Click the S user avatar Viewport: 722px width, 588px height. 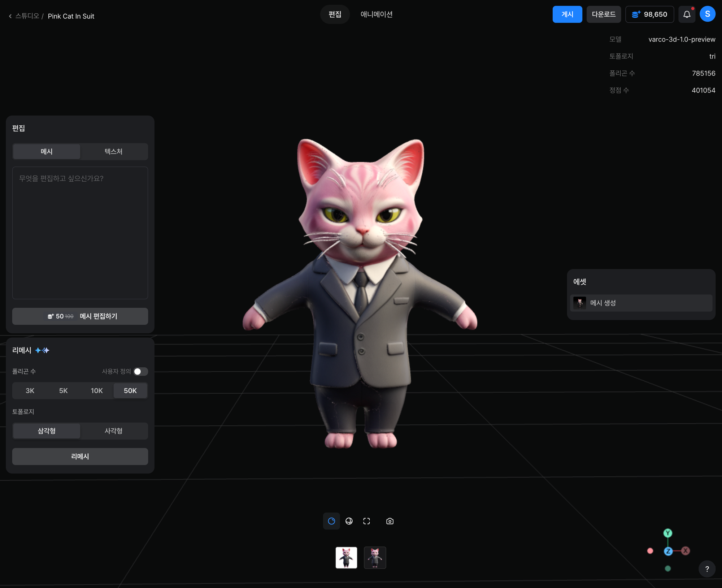(707, 14)
